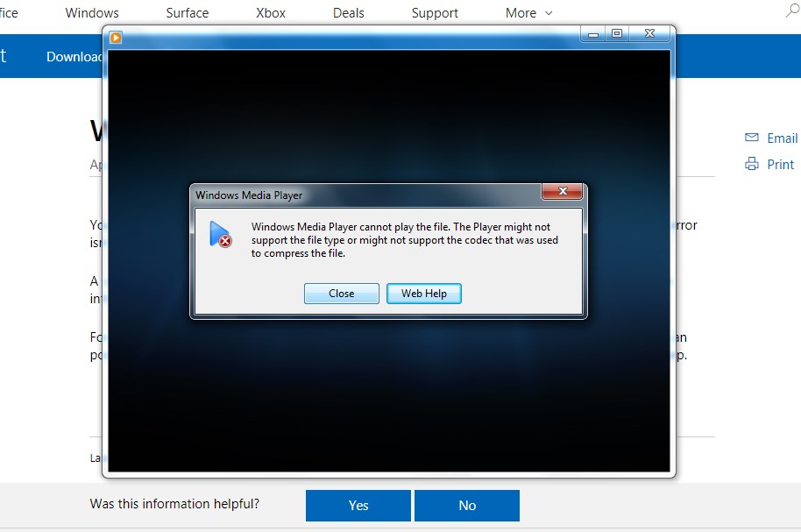
Task: Click the Email envelope icon
Action: pyautogui.click(x=751, y=138)
